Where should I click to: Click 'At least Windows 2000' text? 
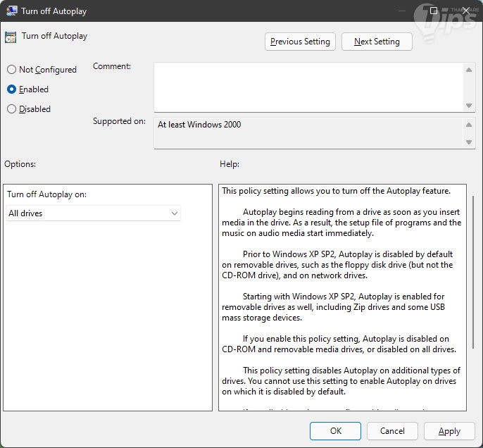(199, 125)
